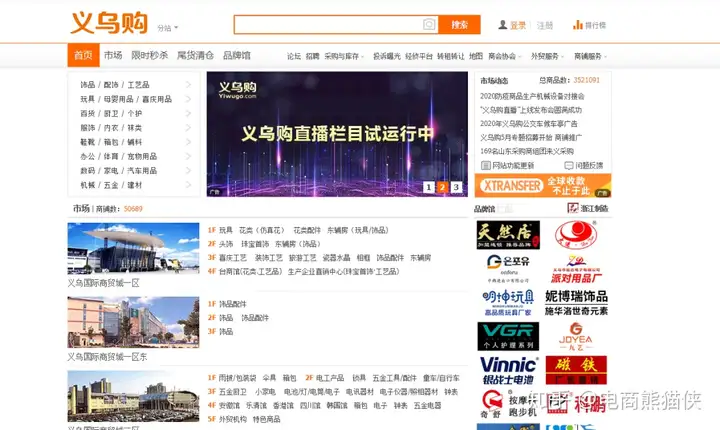
Task: Expand the 外贸服务 dropdown menu
Action: [x=547, y=56]
